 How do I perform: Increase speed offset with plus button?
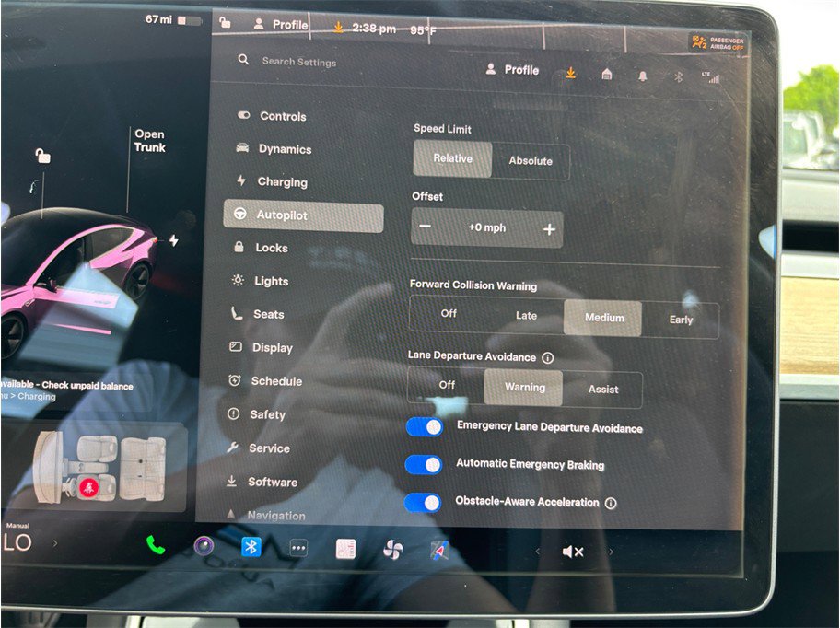549,229
